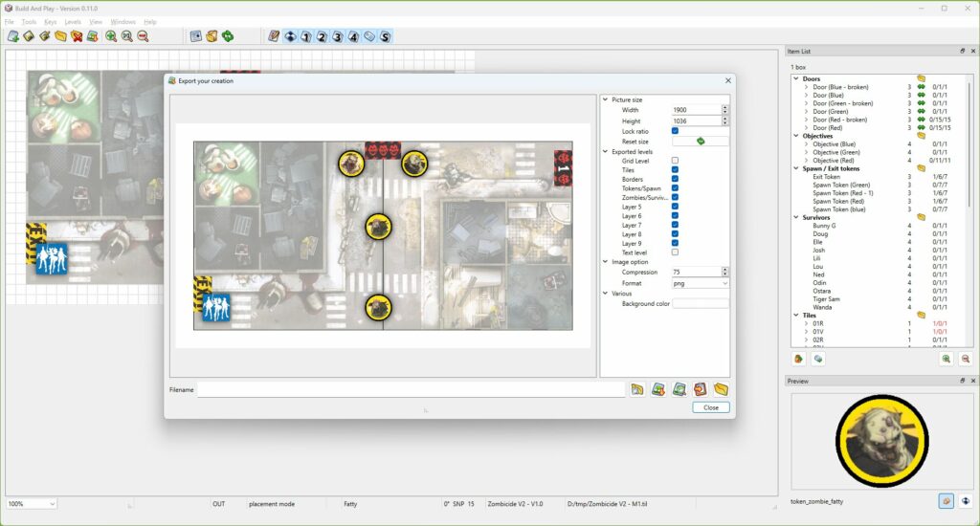Click the yellow folder browse icon beside Filename

[x=722, y=390]
